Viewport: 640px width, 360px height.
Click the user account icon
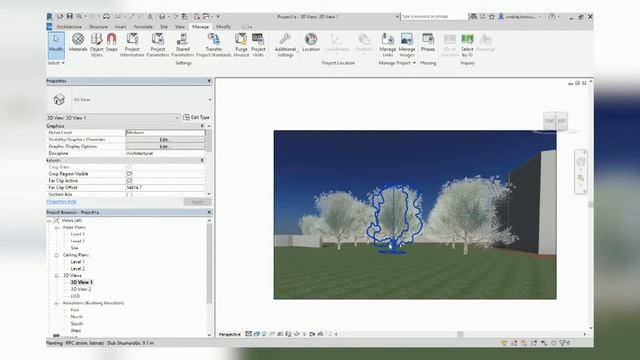(x=501, y=17)
